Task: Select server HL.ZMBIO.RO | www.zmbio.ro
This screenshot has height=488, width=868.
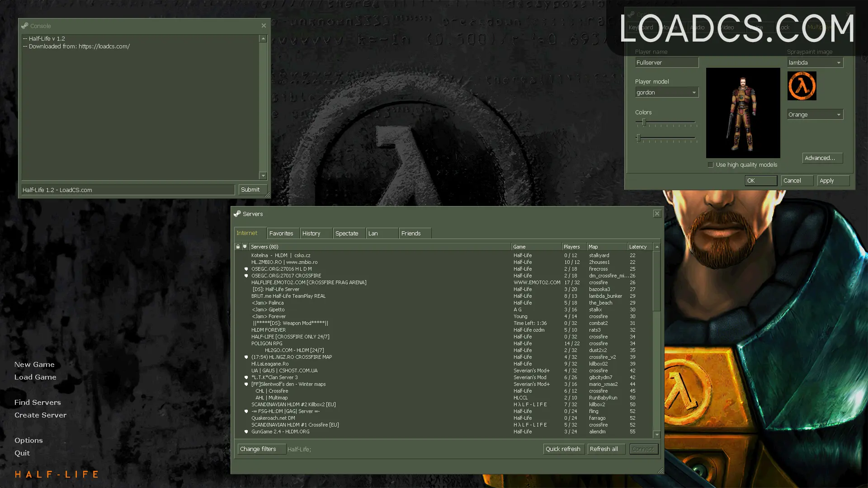Action: point(443,262)
